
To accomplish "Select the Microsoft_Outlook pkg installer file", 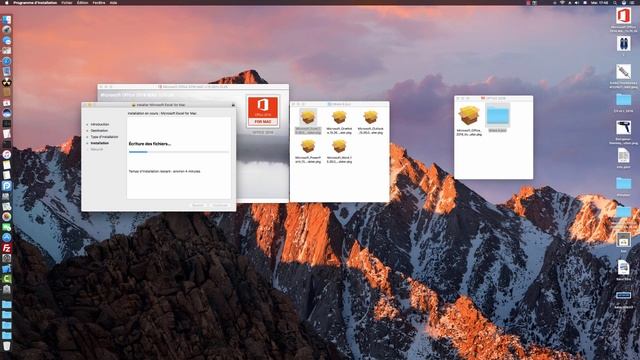I will click(370, 122).
